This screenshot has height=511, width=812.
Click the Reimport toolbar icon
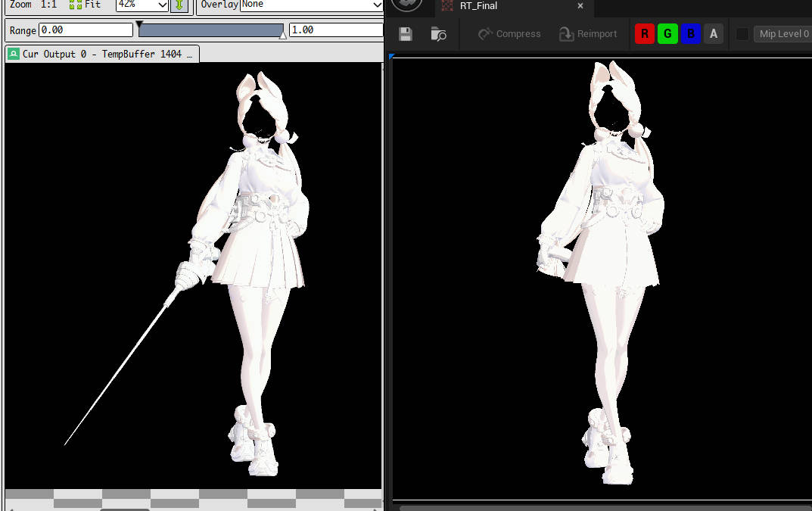point(566,34)
